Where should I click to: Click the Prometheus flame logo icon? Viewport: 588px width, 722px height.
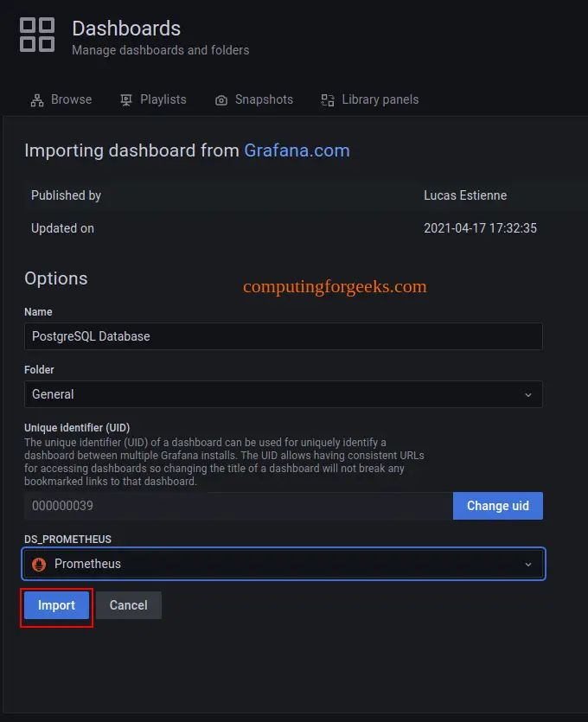tap(39, 564)
